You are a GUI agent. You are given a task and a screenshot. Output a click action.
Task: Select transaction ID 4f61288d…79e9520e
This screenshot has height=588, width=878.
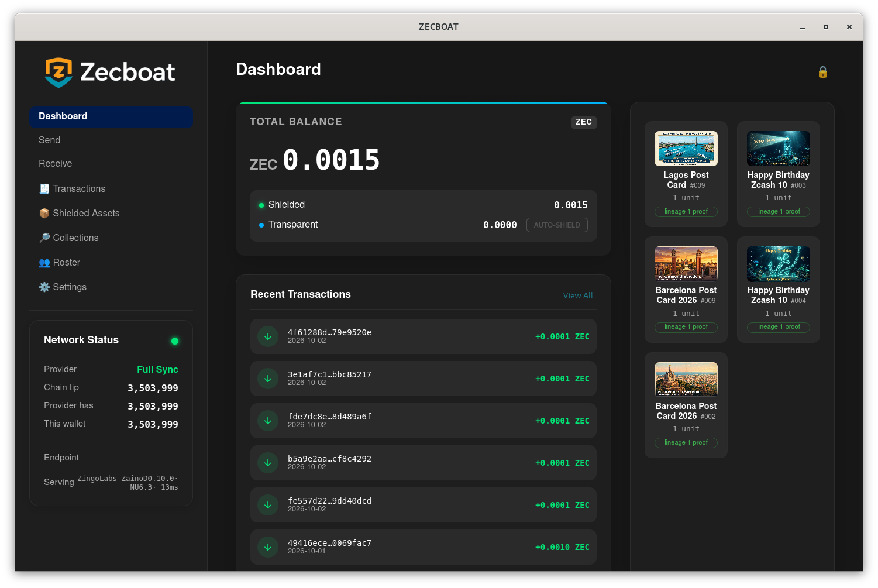[x=329, y=332]
